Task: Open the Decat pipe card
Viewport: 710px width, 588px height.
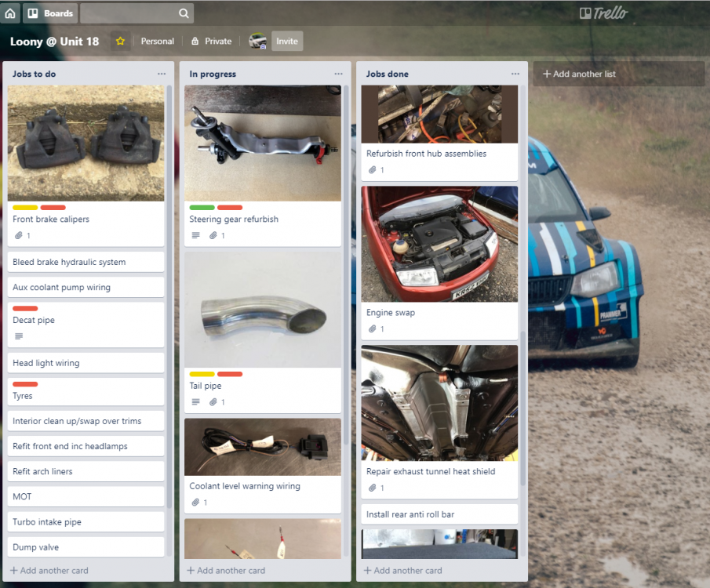Action: (x=86, y=325)
